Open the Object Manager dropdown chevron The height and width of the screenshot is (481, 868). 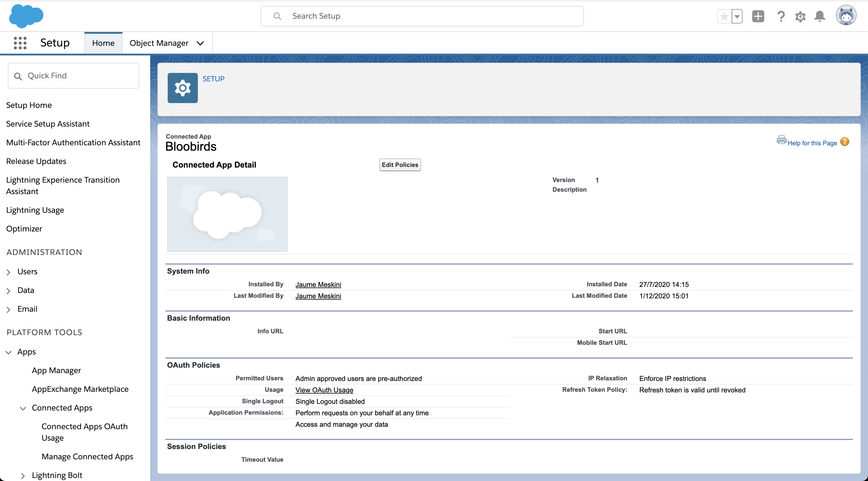click(x=200, y=43)
